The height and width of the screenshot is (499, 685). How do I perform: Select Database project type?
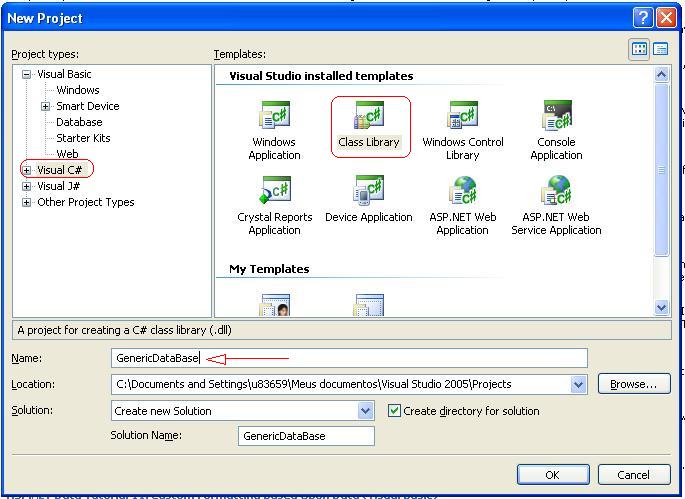(79, 122)
